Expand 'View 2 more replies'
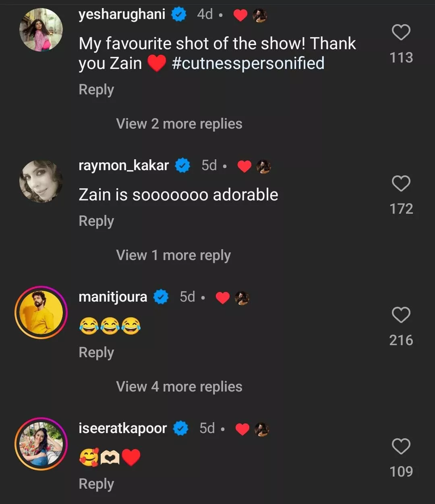Image resolution: width=435 pixels, height=504 pixels. pos(179,124)
